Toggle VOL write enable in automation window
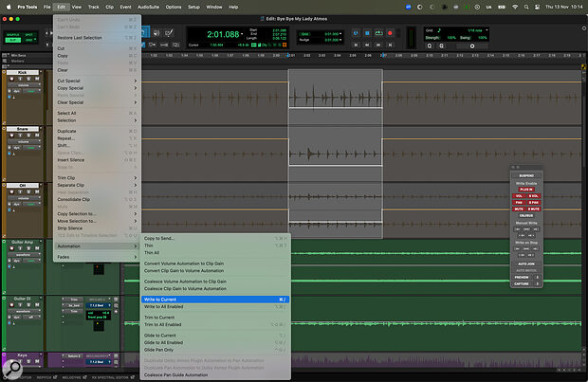 tap(519, 196)
